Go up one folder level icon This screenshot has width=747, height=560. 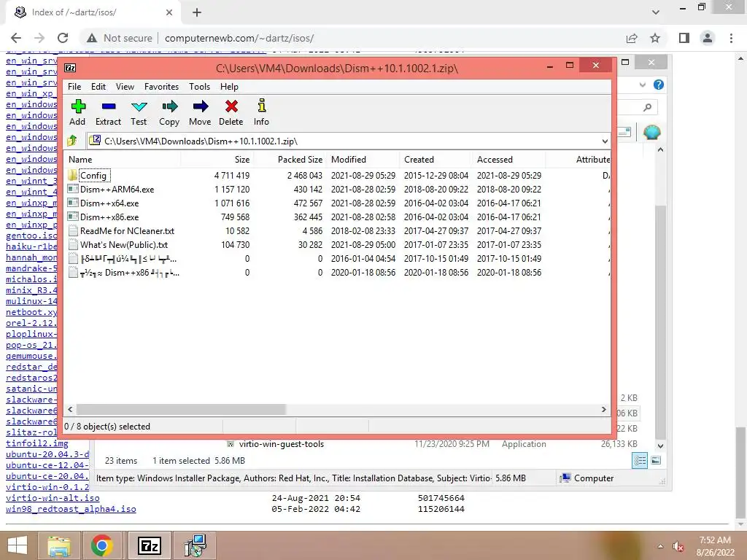(x=72, y=141)
